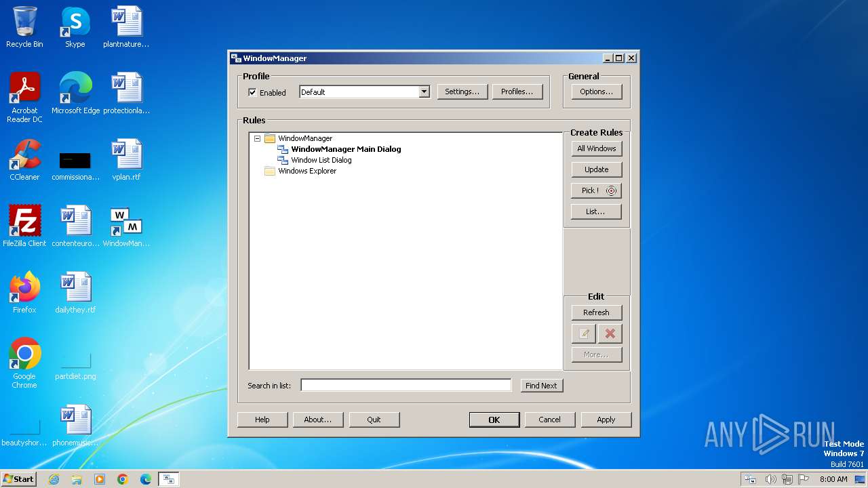Open the General Options... button
Screen dimensions: 868x488
coord(596,91)
